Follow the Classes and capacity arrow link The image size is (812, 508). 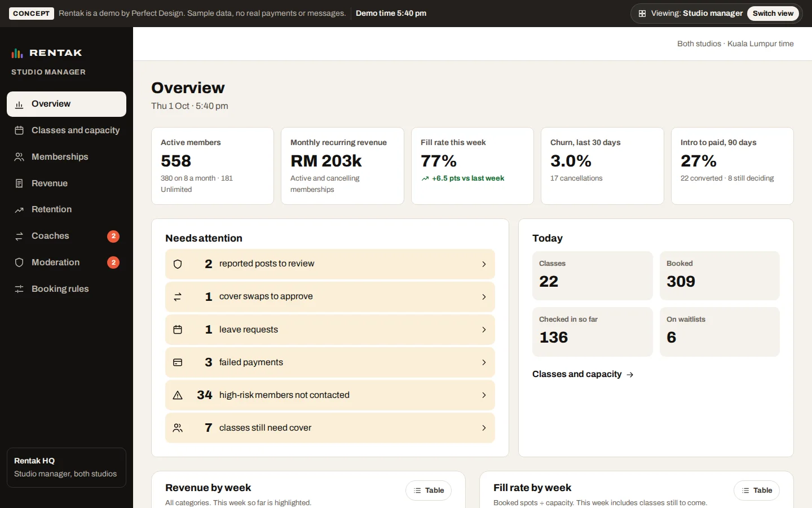583,374
